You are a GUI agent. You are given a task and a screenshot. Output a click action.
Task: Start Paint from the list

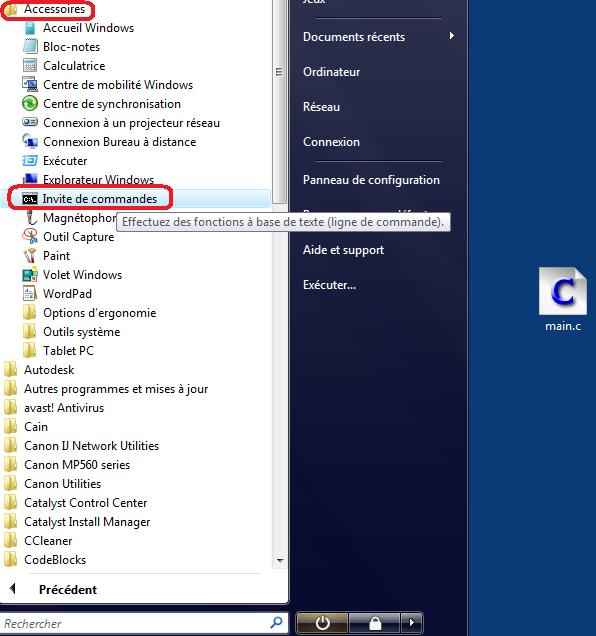coord(56,256)
